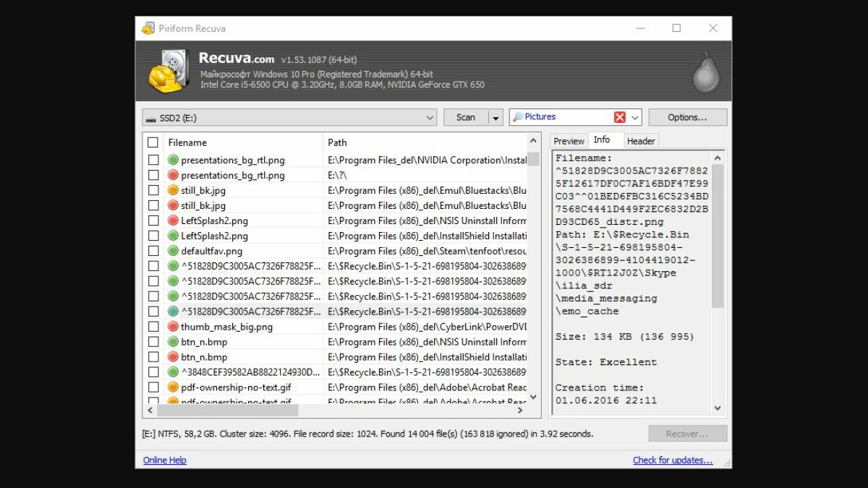Click the file list horizontal scrollbar thumb

pyautogui.click(x=227, y=410)
